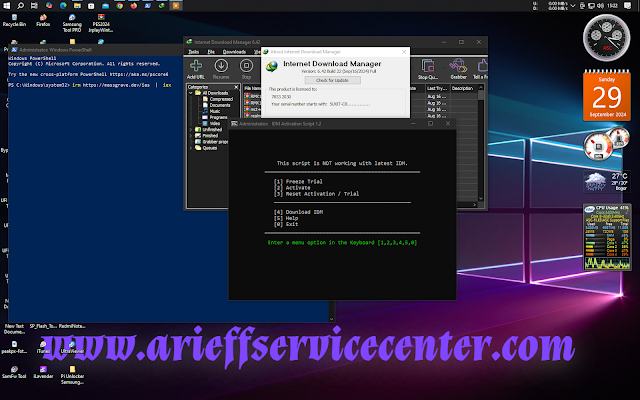The image size is (640, 400).
Task: Select the PES2024 desktop icon
Action: tap(100, 23)
